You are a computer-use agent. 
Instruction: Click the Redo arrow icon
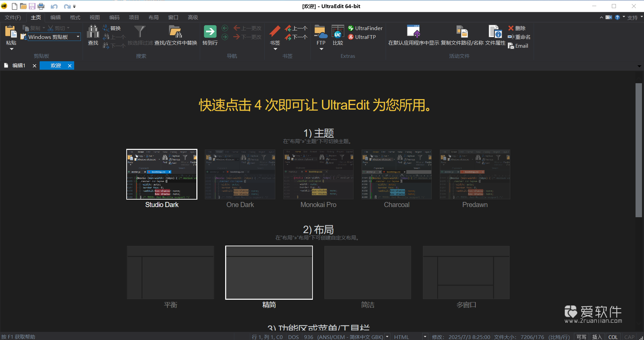[x=67, y=6]
